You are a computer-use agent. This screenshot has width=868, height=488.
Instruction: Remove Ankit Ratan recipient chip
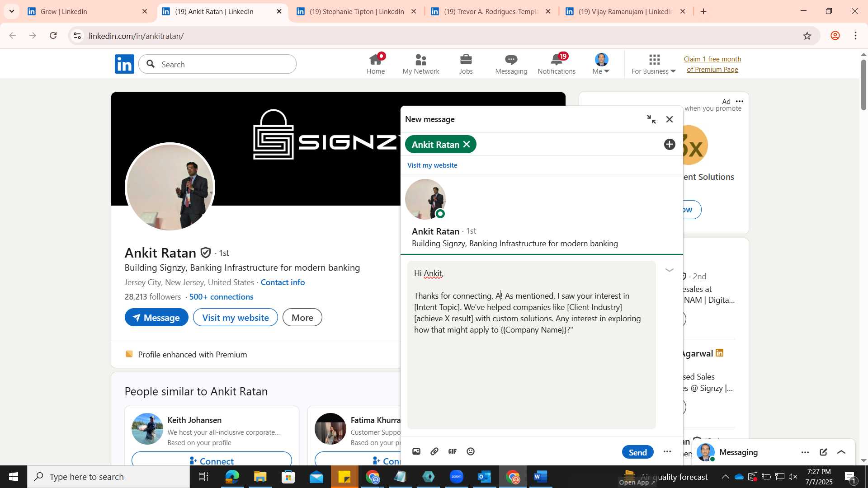click(x=467, y=145)
